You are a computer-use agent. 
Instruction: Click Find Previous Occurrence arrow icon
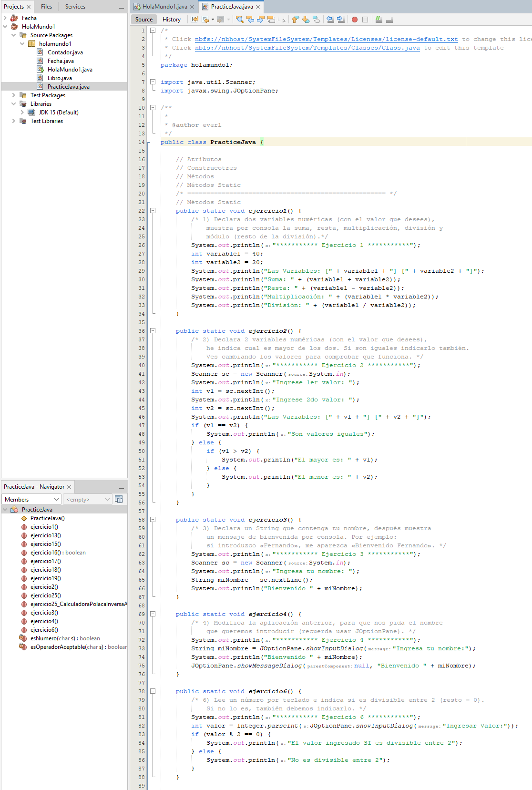pyautogui.click(x=250, y=20)
